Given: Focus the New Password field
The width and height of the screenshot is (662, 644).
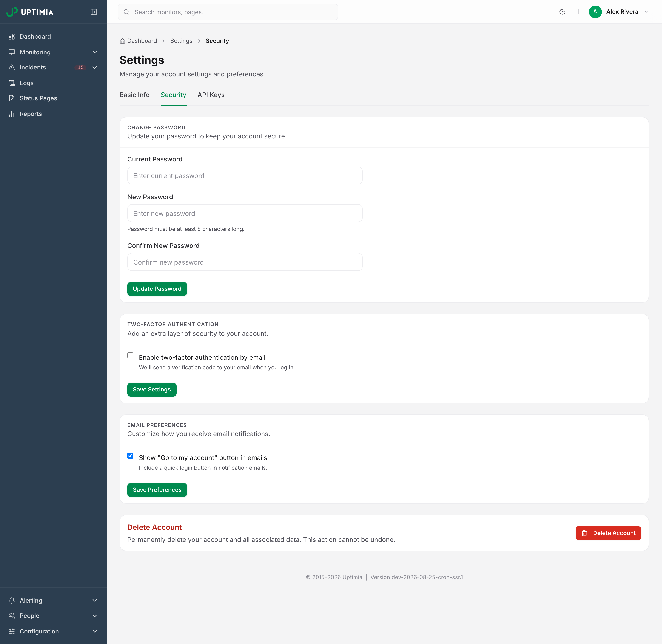Looking at the screenshot, I should tap(245, 213).
